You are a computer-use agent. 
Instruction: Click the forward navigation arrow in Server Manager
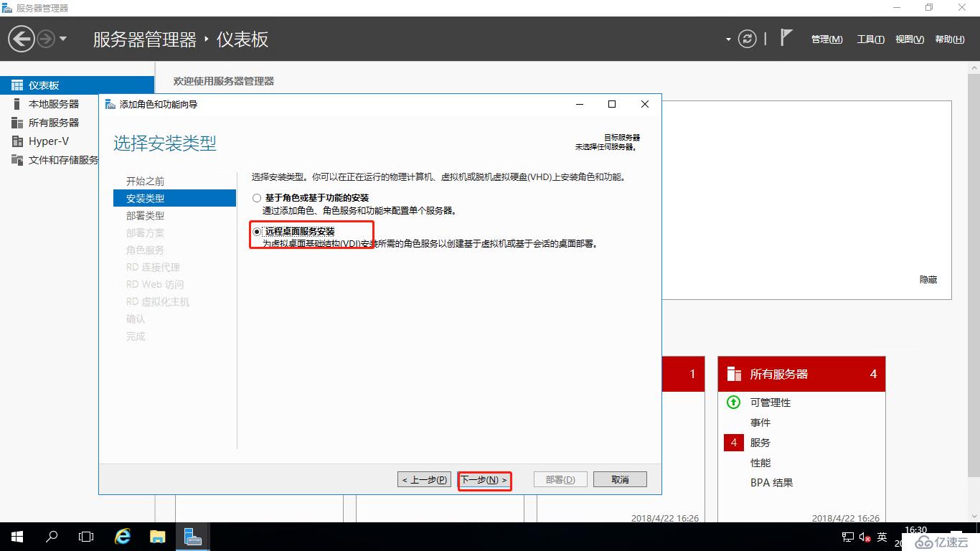pyautogui.click(x=46, y=39)
